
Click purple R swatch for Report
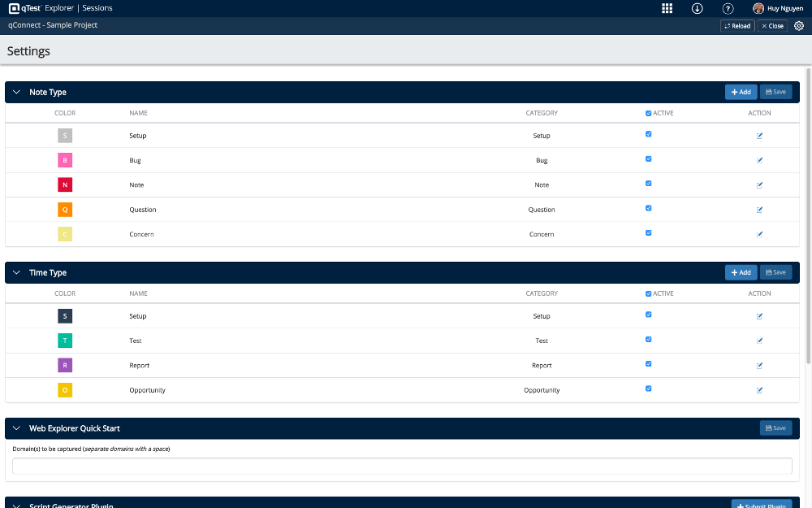[65, 366]
